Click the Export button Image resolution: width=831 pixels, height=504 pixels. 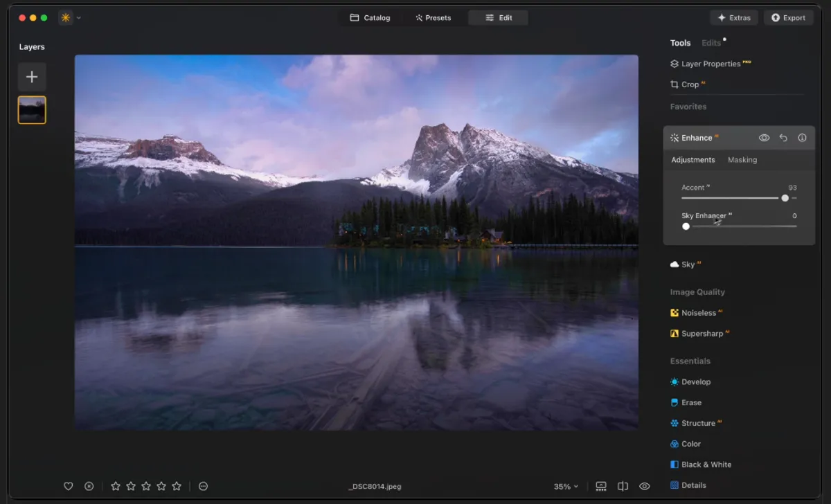point(788,17)
